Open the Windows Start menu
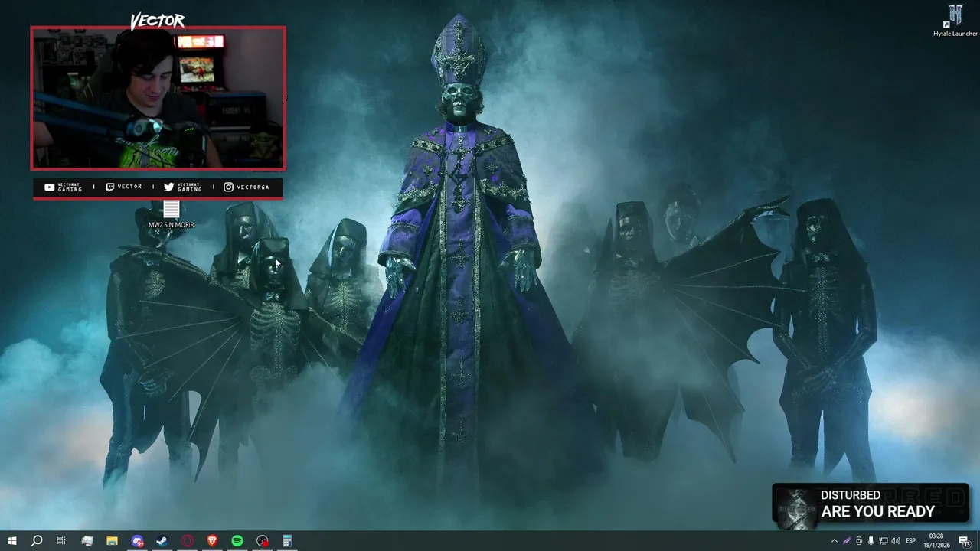 click(11, 541)
